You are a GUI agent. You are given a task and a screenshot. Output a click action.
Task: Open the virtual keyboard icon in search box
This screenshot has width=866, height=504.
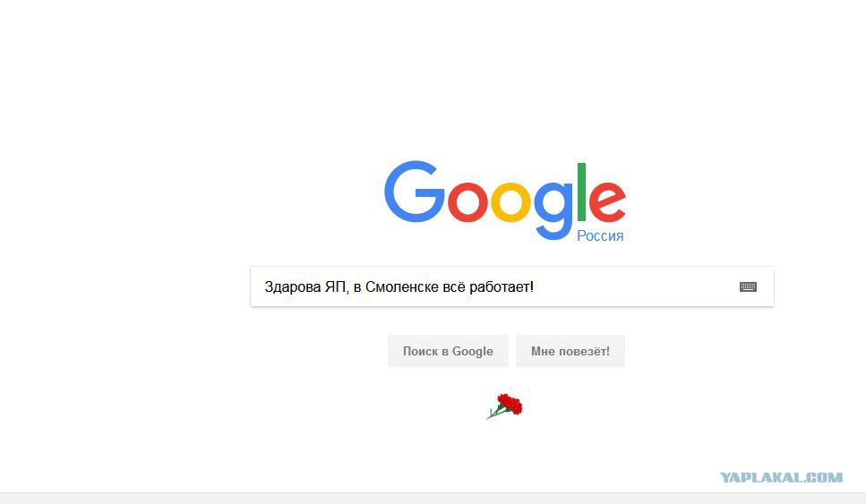click(748, 286)
